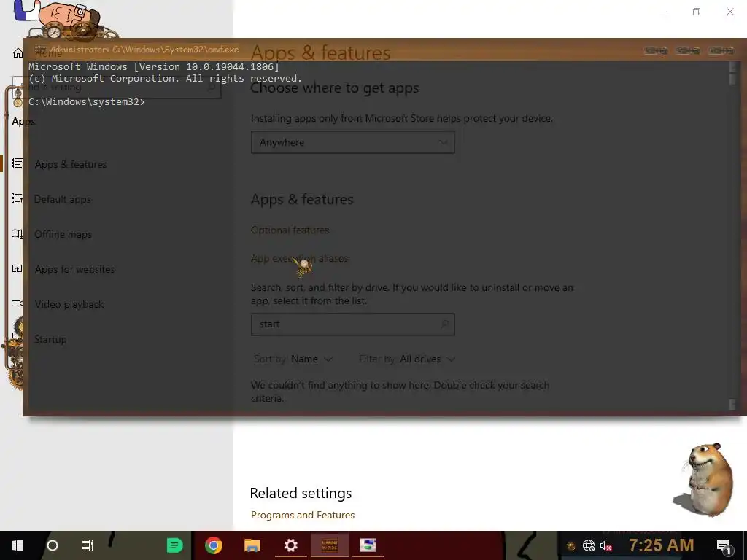Open Video playback settings page
The image size is (747, 560).
[x=69, y=304]
